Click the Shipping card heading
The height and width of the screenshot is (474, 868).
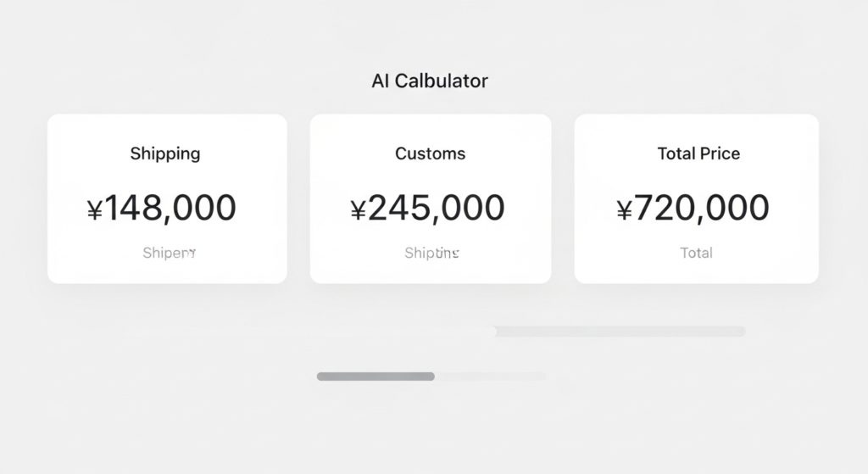[x=165, y=153]
